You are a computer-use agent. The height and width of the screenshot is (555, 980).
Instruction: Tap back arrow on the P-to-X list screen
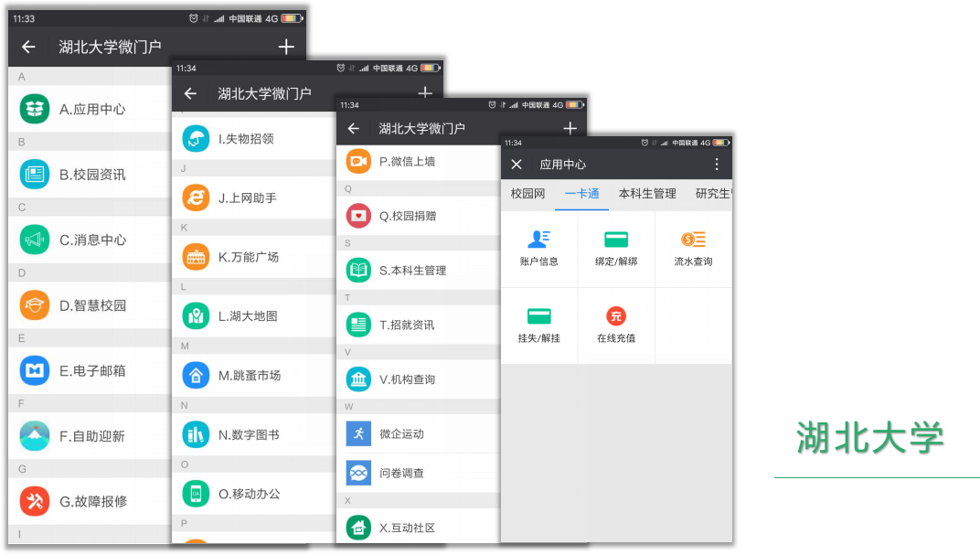[x=354, y=129]
